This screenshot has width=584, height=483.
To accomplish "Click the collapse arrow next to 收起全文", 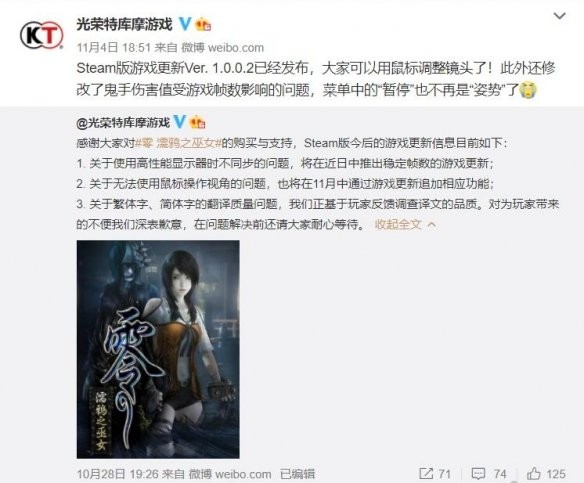I will click(x=431, y=225).
